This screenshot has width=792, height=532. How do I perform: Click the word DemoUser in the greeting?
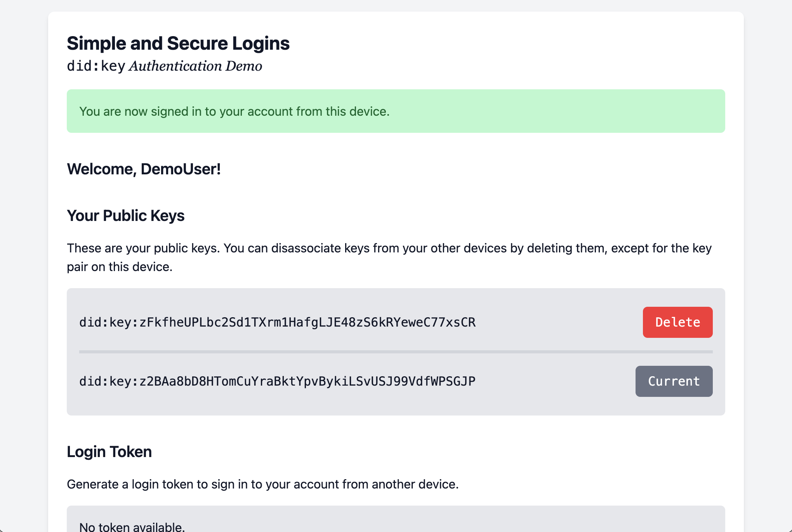pyautogui.click(x=178, y=169)
